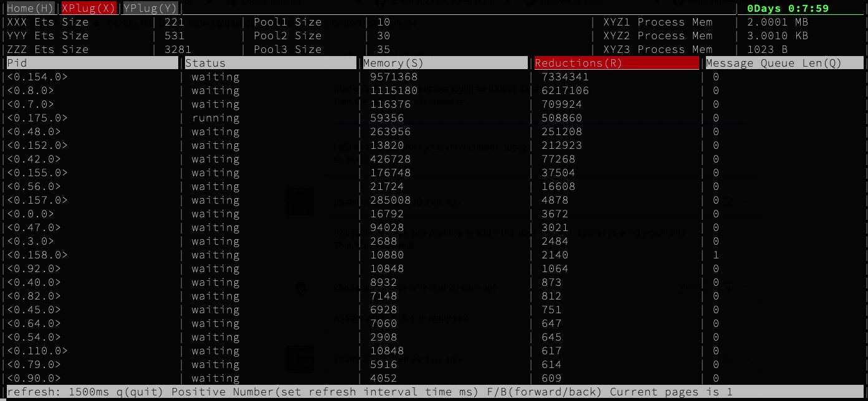Click the uptime display 0Days 0:7:59
Image resolution: width=868 pixels, height=401 pixels.
(x=788, y=9)
